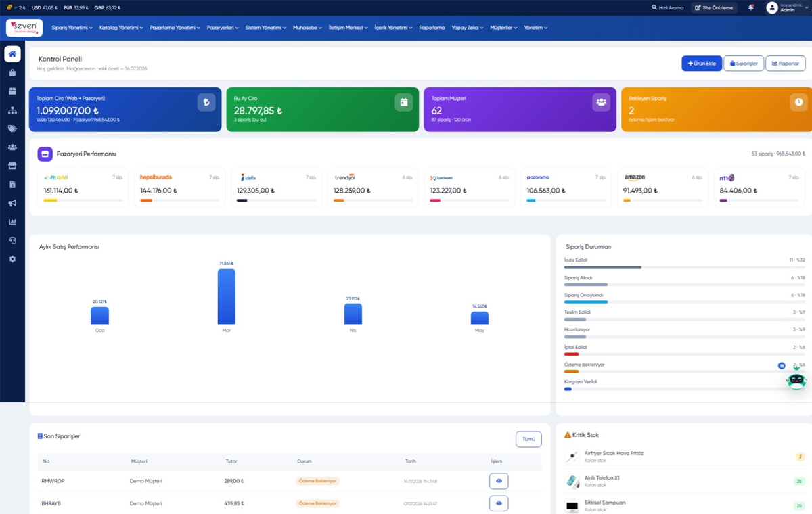Click Tümü in Son Siparişler
The width and height of the screenshot is (812, 514).
tap(528, 440)
